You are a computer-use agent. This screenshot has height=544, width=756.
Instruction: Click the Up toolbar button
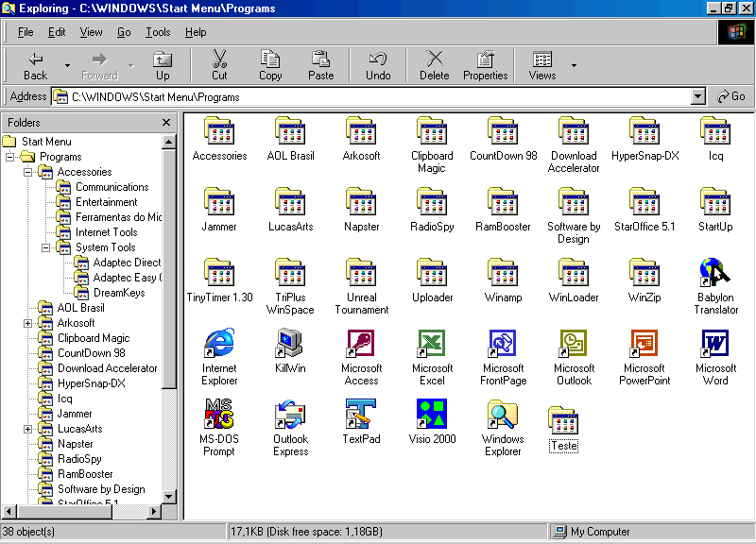click(163, 65)
